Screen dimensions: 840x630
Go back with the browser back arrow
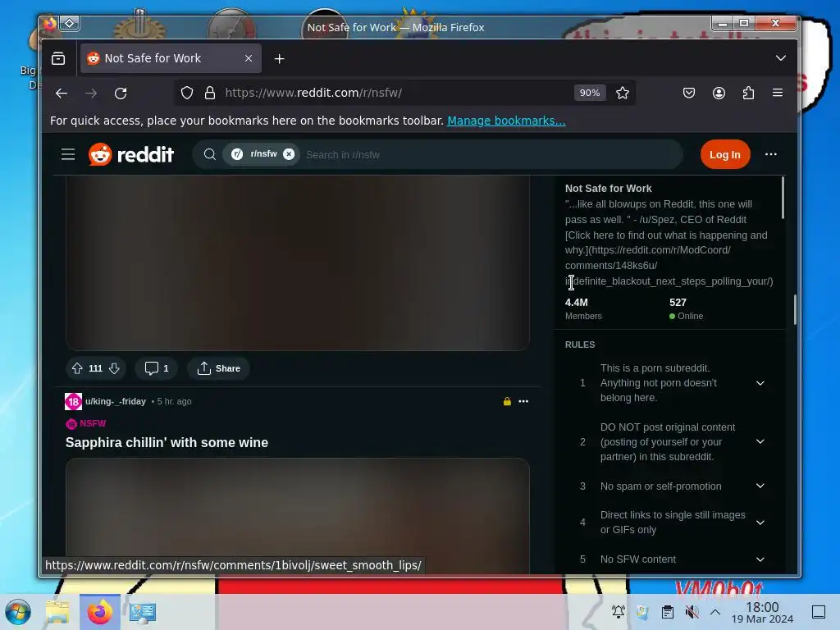[62, 94]
